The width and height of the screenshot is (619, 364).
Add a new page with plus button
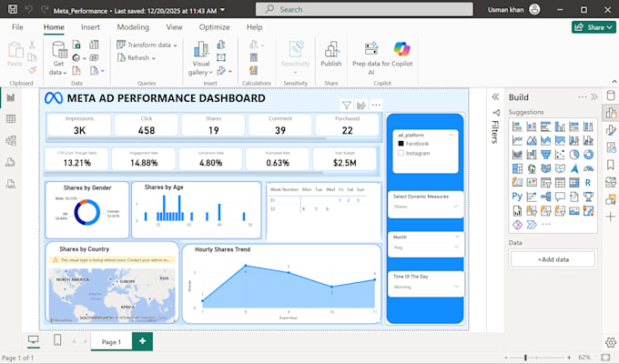point(143,341)
